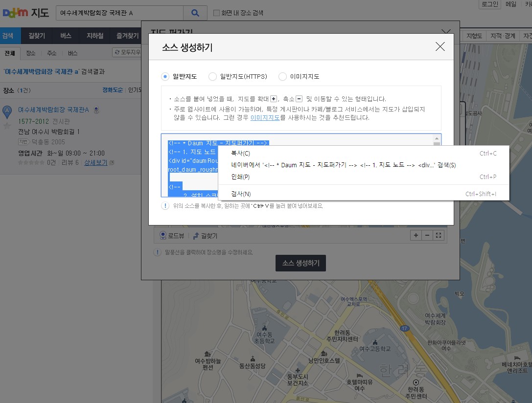Close the 소스 생성하기 dialog
This screenshot has height=403, width=532.
coord(440,46)
